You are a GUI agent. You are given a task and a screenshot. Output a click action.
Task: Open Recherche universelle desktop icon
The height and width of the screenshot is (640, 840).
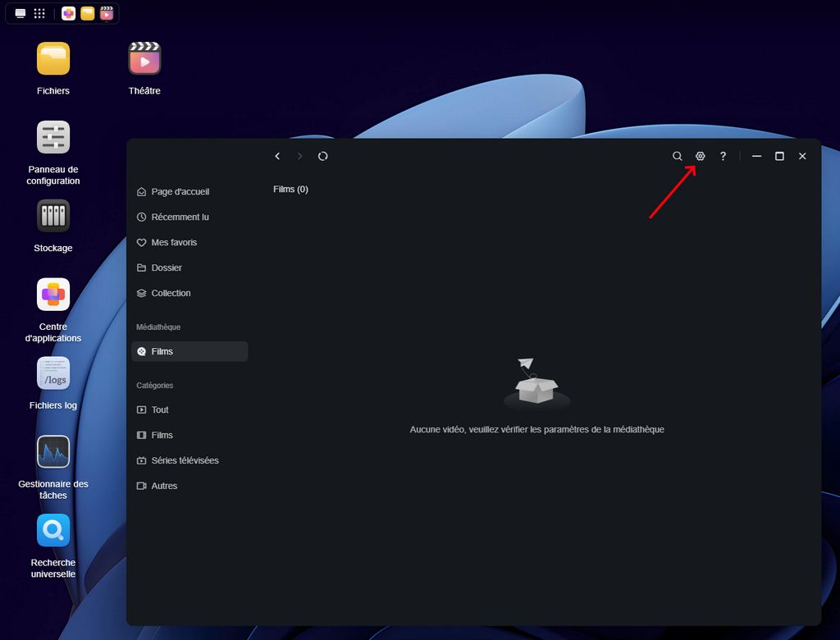(53, 531)
